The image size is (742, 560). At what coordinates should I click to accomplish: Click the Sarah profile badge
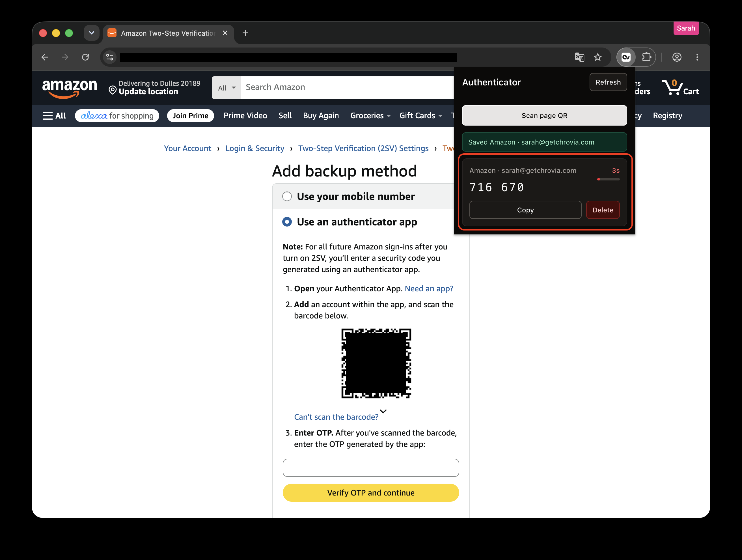[x=686, y=28]
